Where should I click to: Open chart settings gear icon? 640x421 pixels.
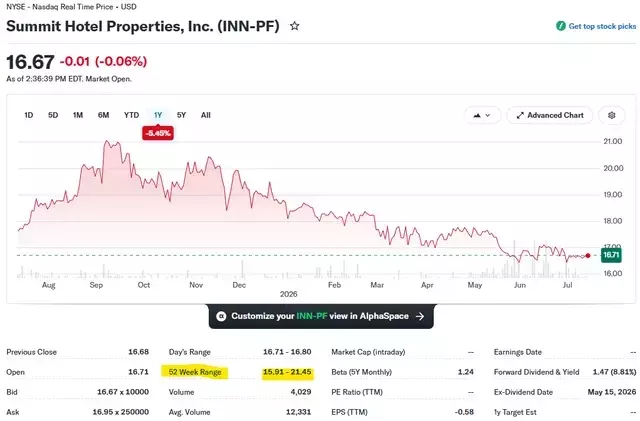click(x=611, y=116)
